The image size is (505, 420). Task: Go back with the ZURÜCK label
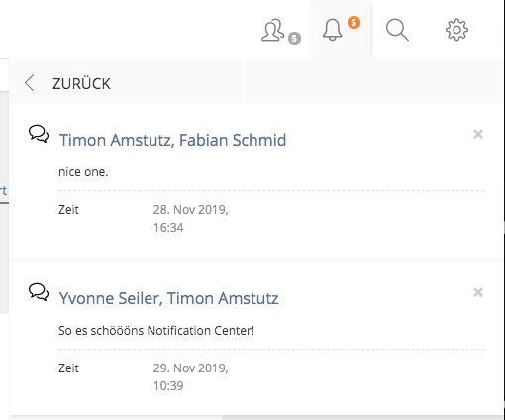pos(81,84)
